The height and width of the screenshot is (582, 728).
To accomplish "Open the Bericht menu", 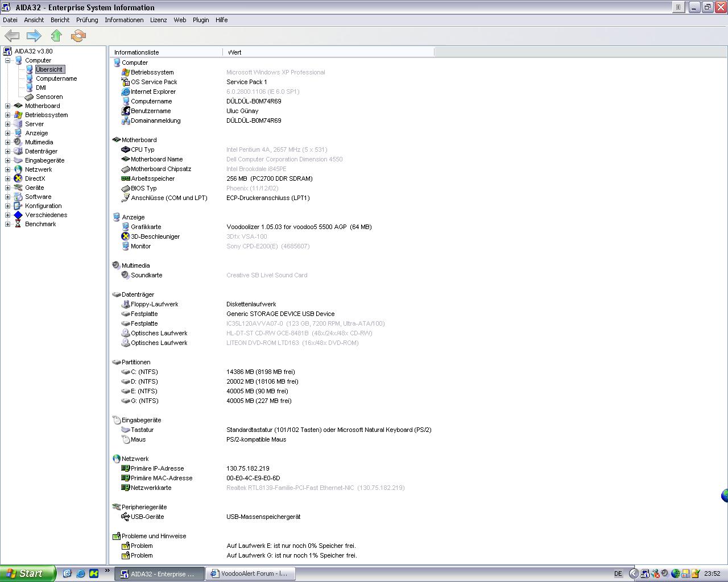I will tap(60, 20).
